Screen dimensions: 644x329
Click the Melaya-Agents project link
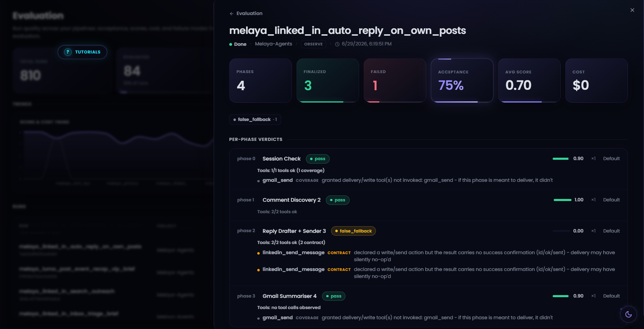tap(273, 44)
